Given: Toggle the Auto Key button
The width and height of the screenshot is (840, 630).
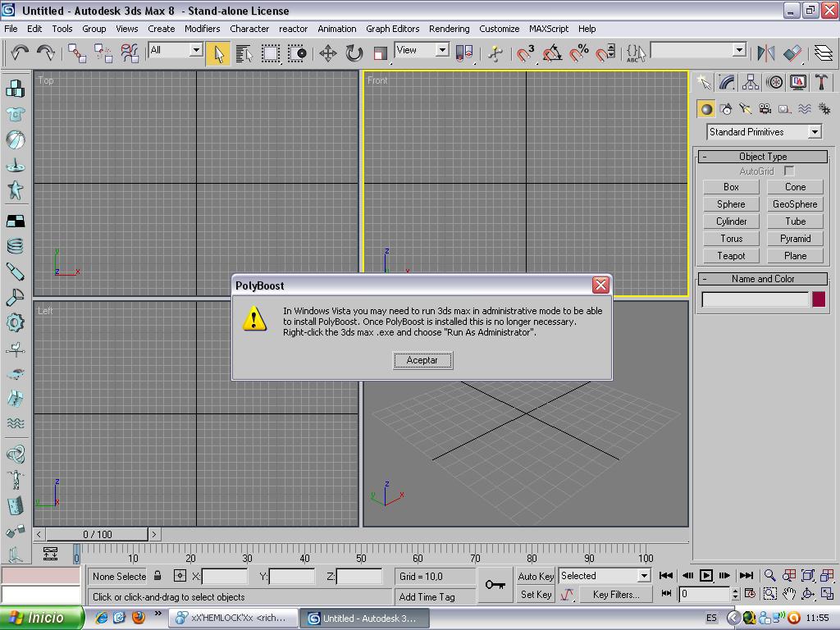Looking at the screenshot, I should [535, 576].
